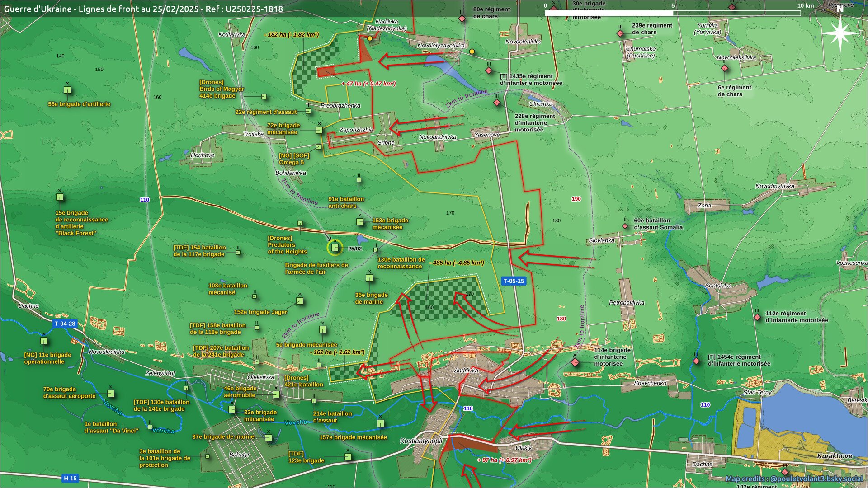This screenshot has width=868, height=488.
Task: Select the 130e bataillon de reconnaissance marker
Action: tap(376, 249)
